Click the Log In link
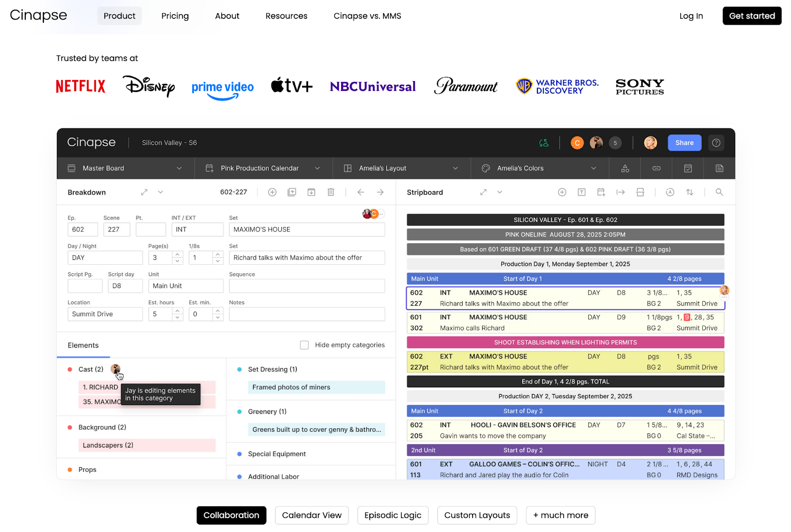 coord(691,16)
